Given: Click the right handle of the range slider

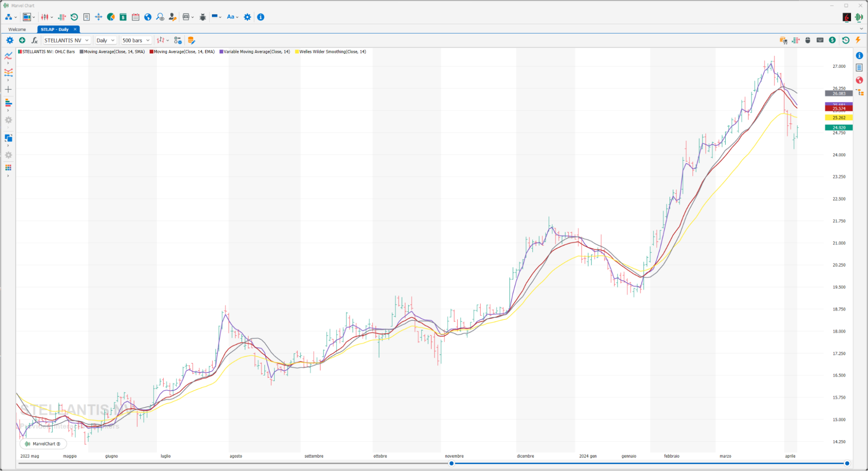Looking at the screenshot, I should pos(847,463).
